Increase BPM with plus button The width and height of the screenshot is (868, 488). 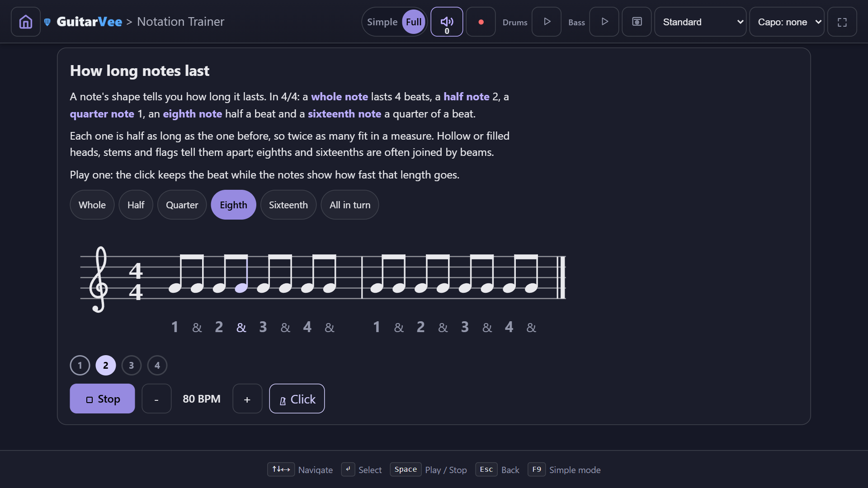(x=247, y=399)
